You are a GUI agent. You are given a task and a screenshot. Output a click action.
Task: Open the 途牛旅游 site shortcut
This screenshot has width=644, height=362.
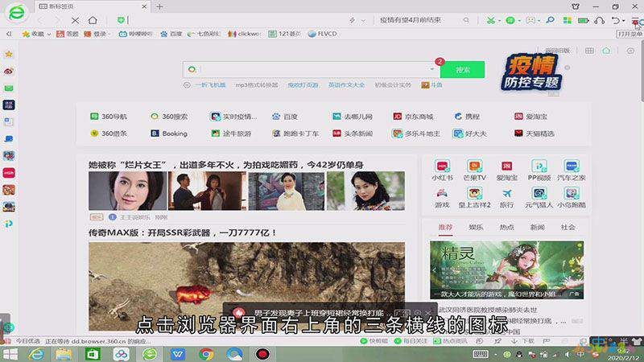[231, 134]
